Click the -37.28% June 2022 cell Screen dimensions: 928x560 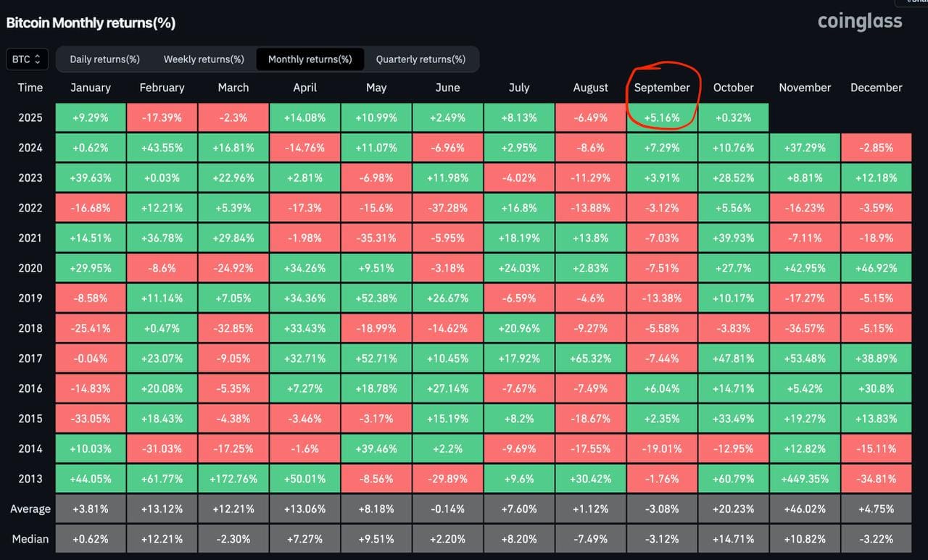[x=447, y=207]
